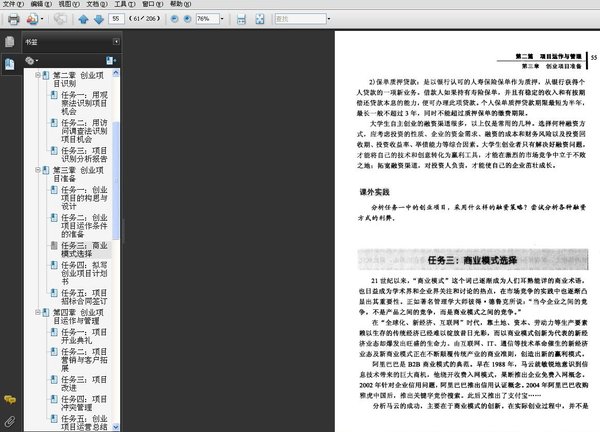Open the attachments paperclip panel

[10, 422]
